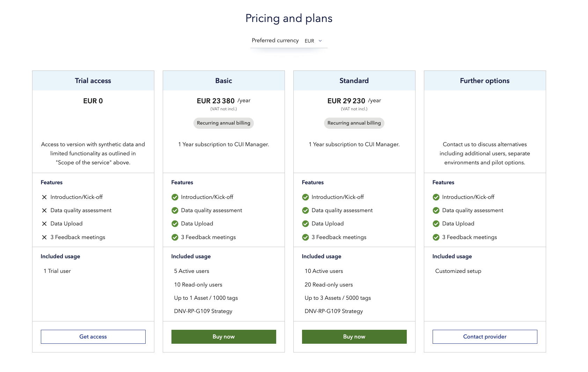The height and width of the screenshot is (372, 588).
Task: Click green checkmark for Basic Data quality assessment
Action: (x=175, y=210)
